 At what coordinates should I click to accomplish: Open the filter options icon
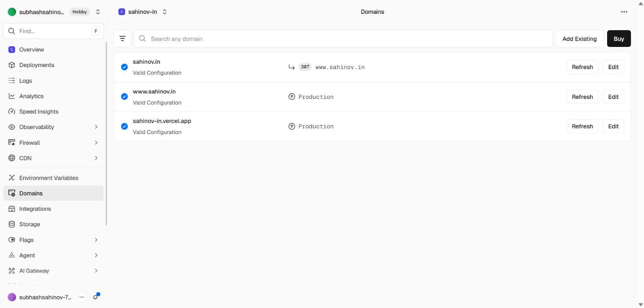point(122,39)
